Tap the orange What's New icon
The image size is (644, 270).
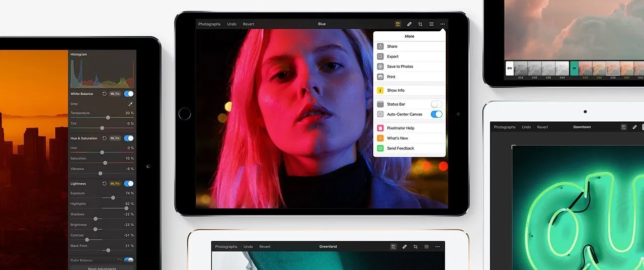coord(380,138)
